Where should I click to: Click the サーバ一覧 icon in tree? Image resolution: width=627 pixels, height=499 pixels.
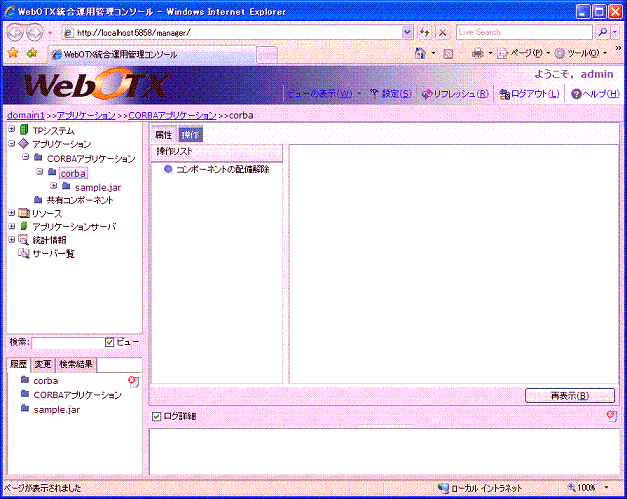coord(24,254)
